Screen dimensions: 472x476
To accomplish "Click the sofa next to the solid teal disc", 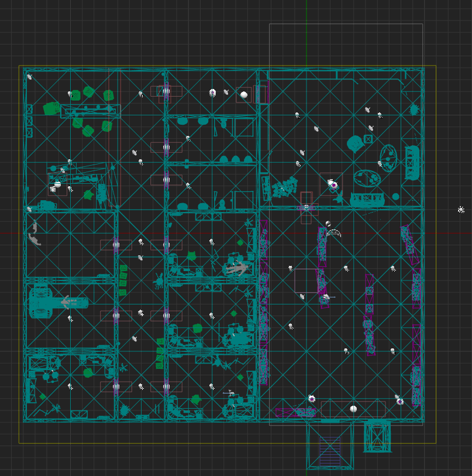I will (x=367, y=200).
